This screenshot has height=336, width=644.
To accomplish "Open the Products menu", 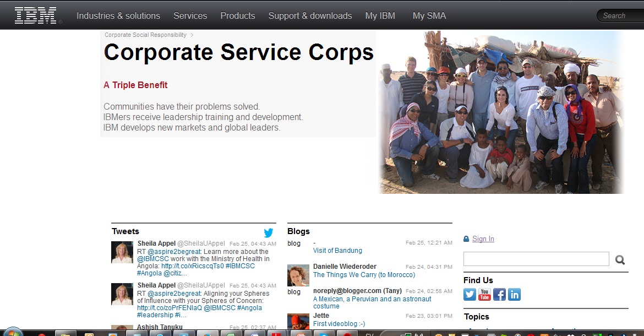I will (x=238, y=15).
